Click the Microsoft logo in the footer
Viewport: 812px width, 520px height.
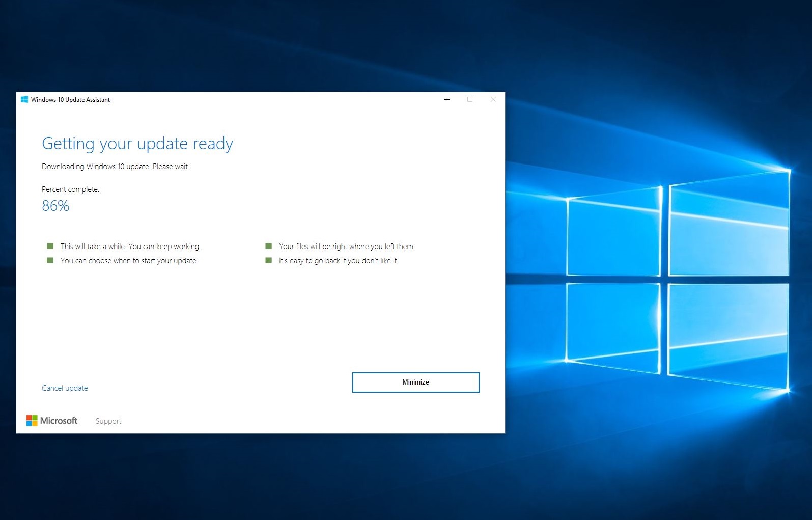click(52, 421)
